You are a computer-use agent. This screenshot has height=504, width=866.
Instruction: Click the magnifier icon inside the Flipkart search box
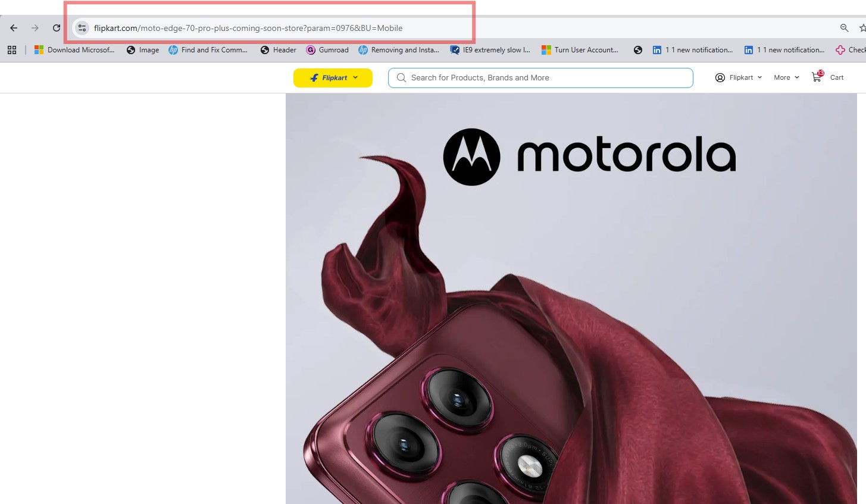tap(401, 78)
